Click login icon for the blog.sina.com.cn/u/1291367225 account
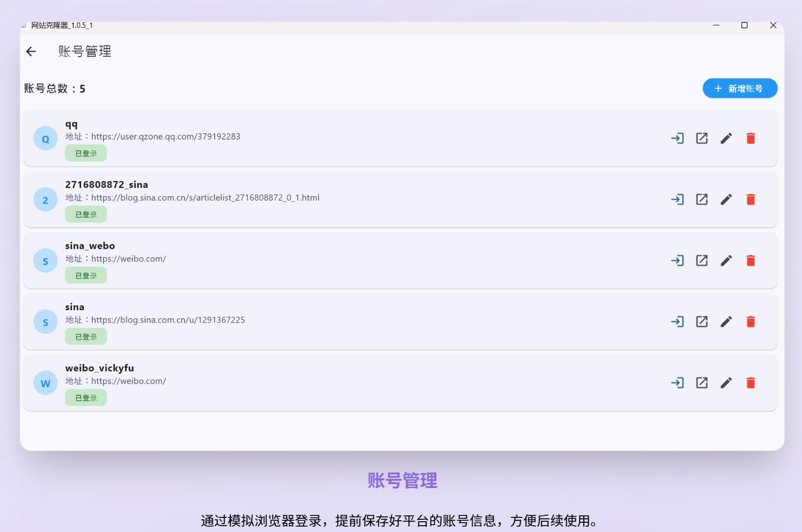This screenshot has height=532, width=802. [x=677, y=322]
